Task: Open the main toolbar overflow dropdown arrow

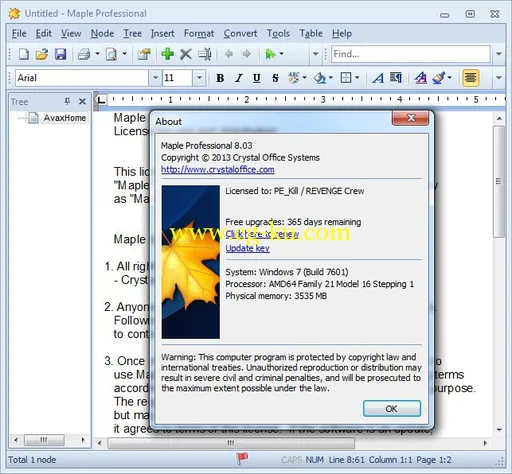Action: pos(315,54)
